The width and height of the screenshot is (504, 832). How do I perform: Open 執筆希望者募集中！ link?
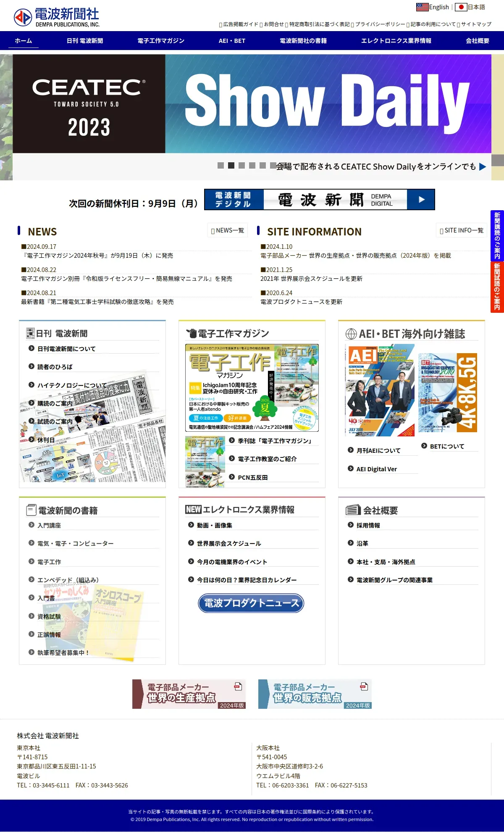point(63,653)
